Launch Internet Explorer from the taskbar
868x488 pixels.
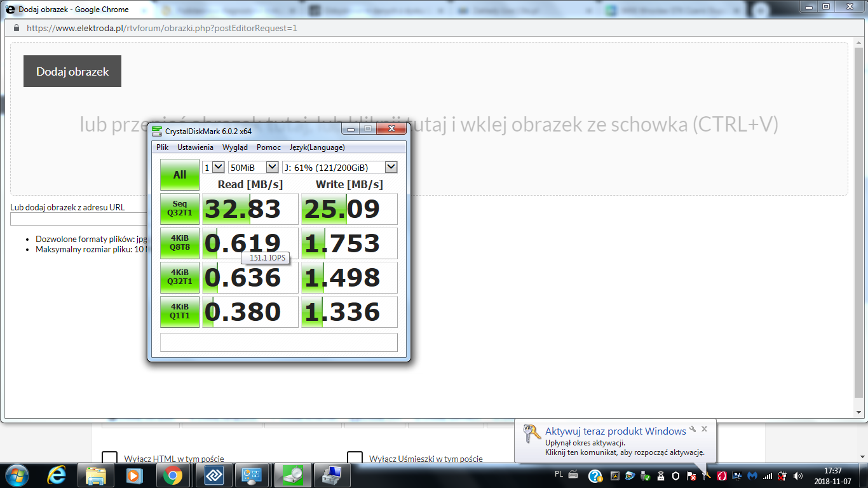coord(57,475)
